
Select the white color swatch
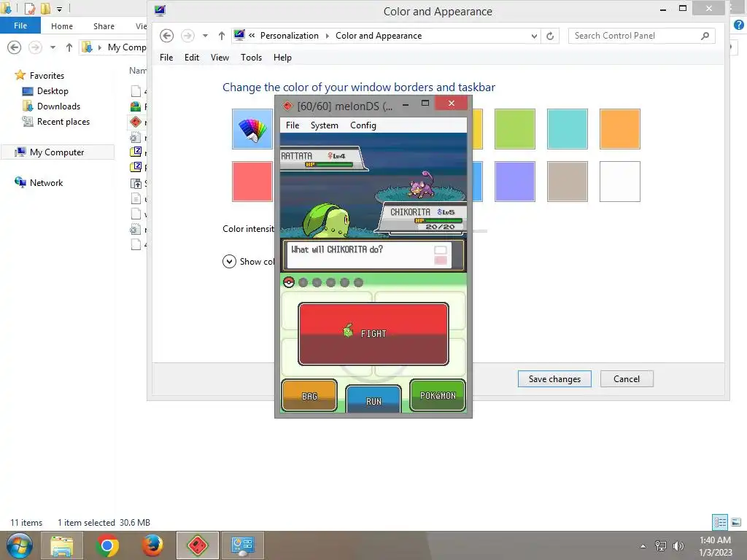pos(620,182)
